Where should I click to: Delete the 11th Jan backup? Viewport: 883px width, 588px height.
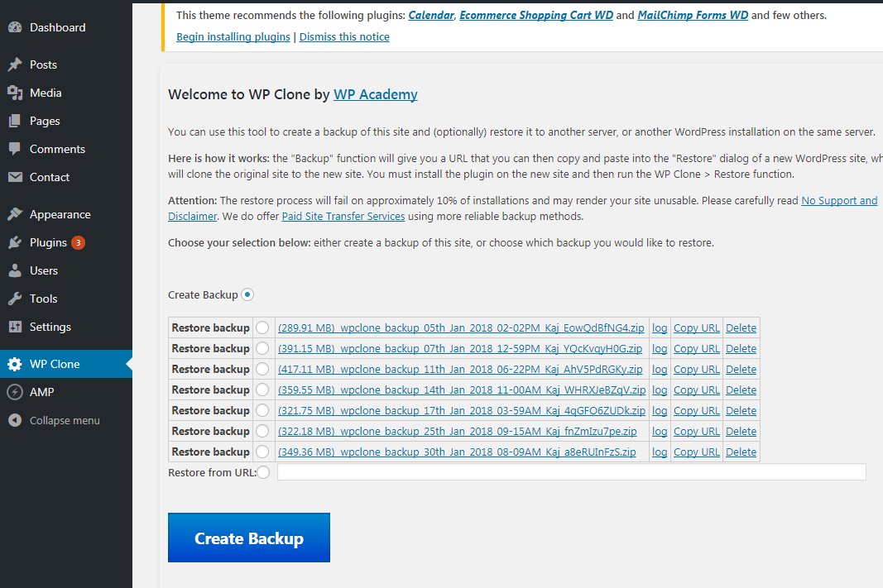[x=741, y=369]
